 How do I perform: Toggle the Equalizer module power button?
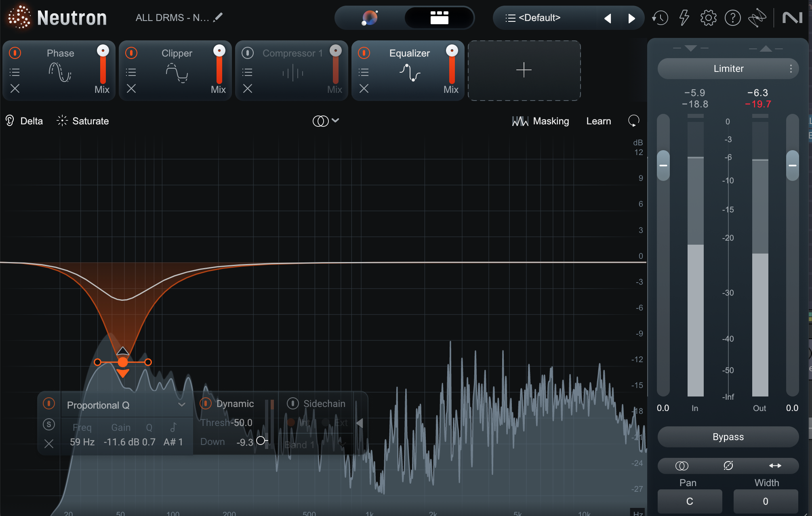(364, 53)
